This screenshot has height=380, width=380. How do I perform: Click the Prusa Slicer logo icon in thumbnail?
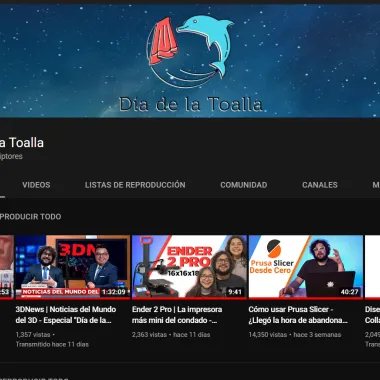pyautogui.click(x=274, y=248)
